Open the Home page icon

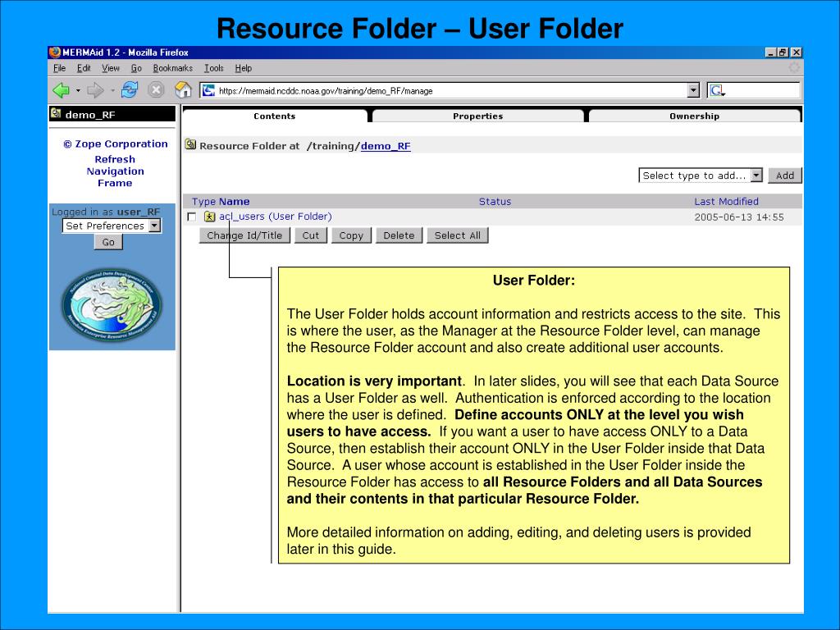point(183,90)
